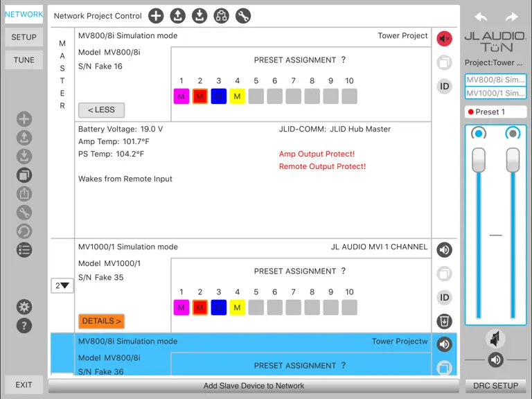This screenshot has width=532, height=399.
Task: Open the settings gear icon in sidebar
Action: (x=24, y=307)
